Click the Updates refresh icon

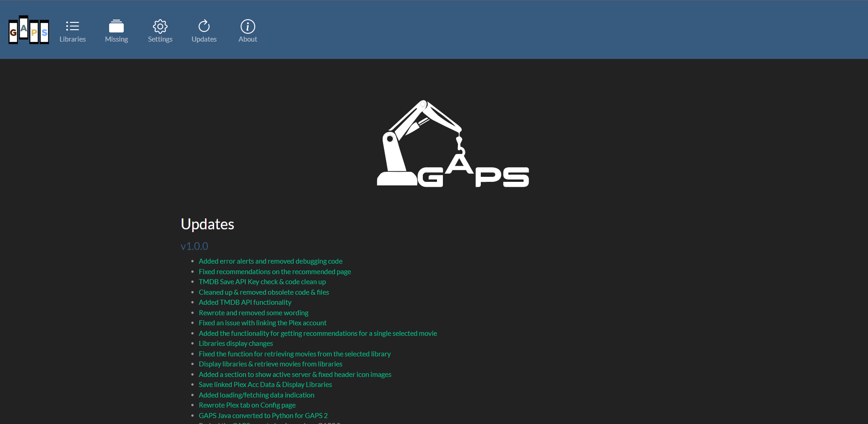pyautogui.click(x=204, y=26)
